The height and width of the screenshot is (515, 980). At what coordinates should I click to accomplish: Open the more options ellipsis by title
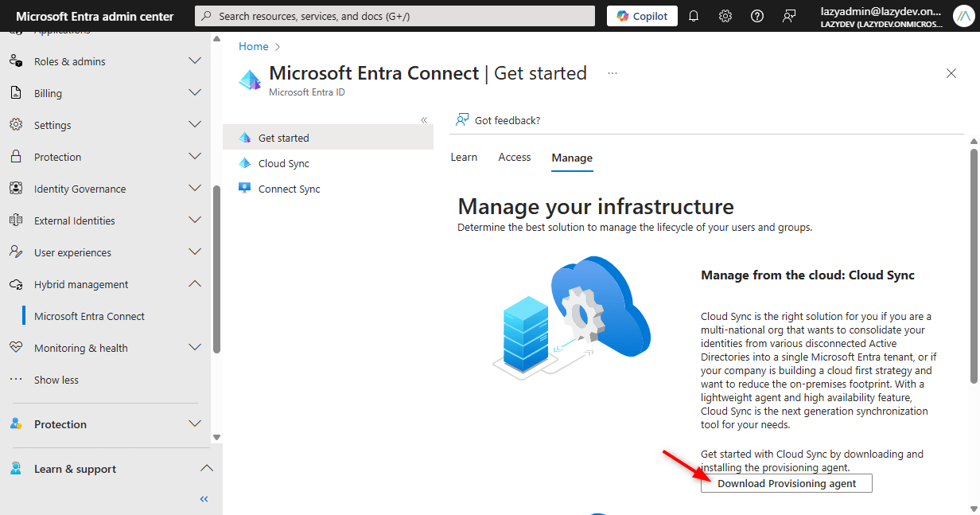pos(612,73)
